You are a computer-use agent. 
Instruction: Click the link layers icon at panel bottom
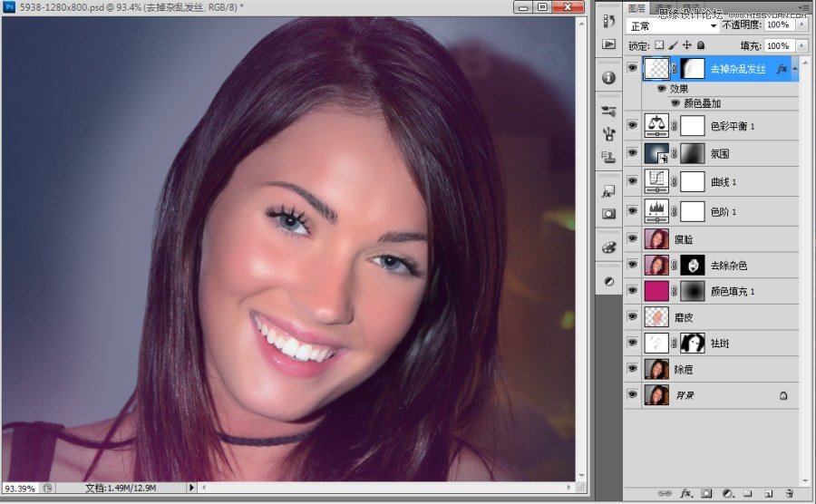(x=664, y=492)
